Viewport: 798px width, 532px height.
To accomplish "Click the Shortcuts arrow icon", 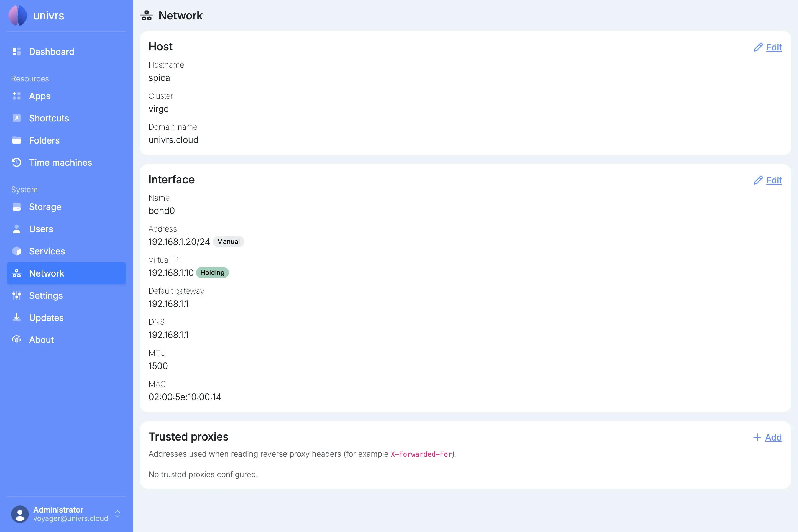I will click(x=17, y=118).
